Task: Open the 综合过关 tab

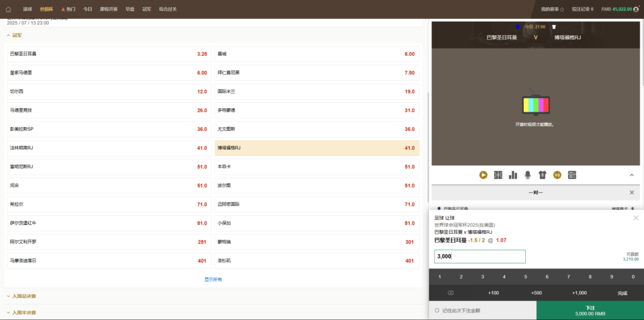Action: click(x=168, y=9)
